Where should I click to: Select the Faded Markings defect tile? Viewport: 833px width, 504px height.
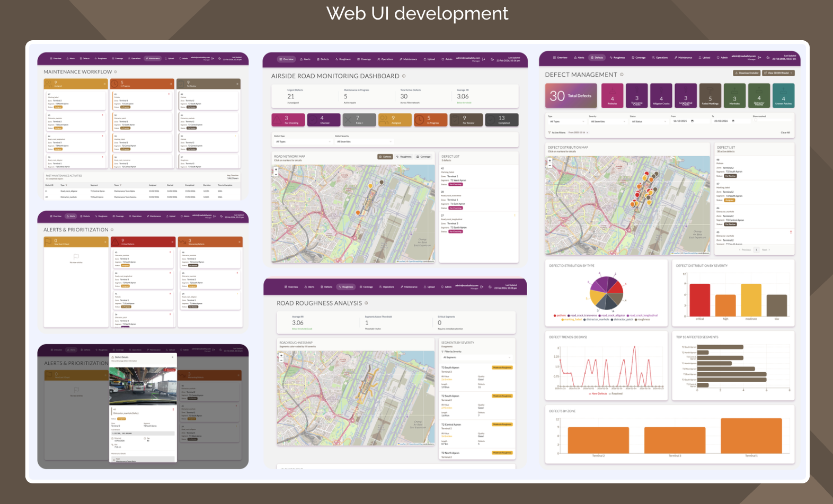(710, 96)
